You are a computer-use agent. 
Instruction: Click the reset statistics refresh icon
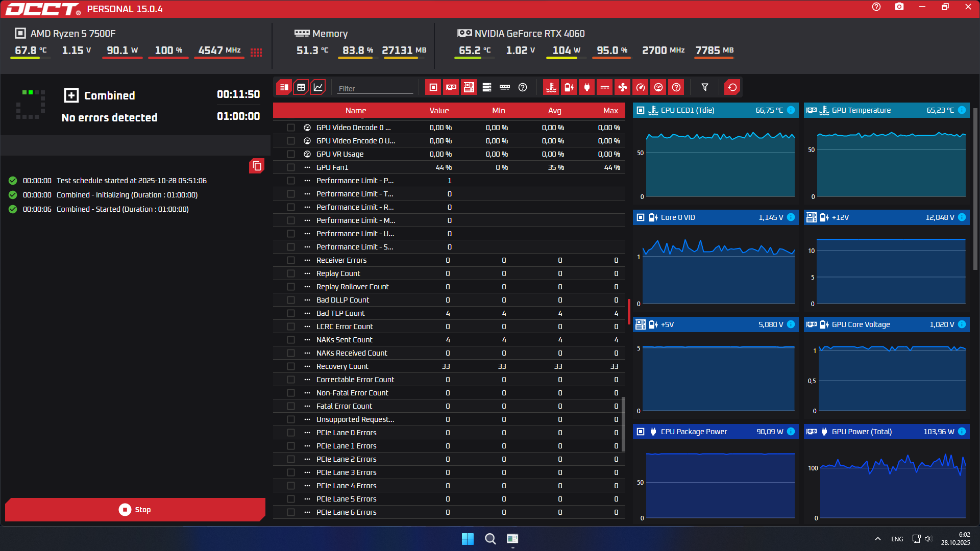732,87
